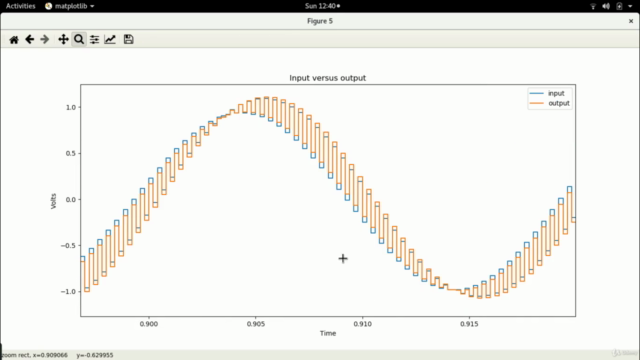Click the 'output' legend entry
Screen dimensions: 640x360
click(559, 103)
